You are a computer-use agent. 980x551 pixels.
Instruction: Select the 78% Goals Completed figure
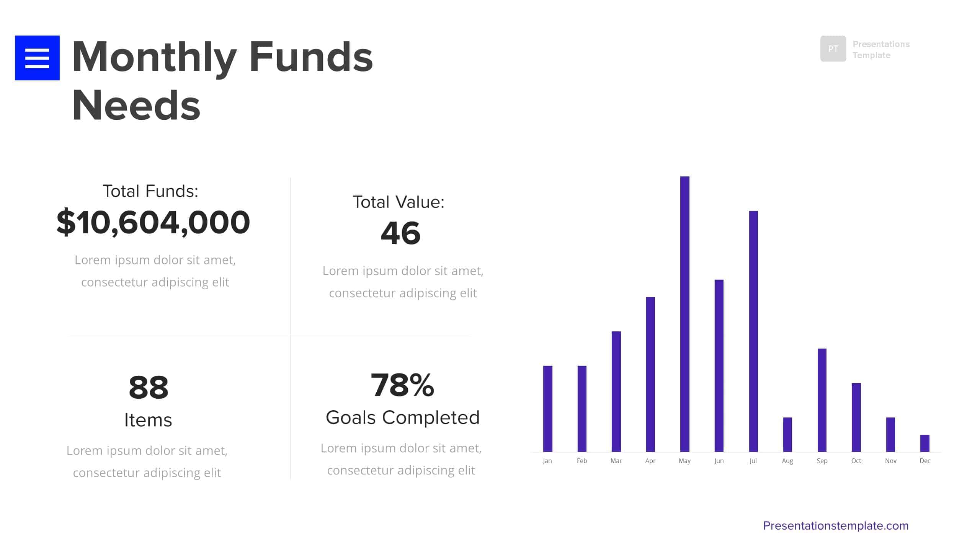pos(402,385)
